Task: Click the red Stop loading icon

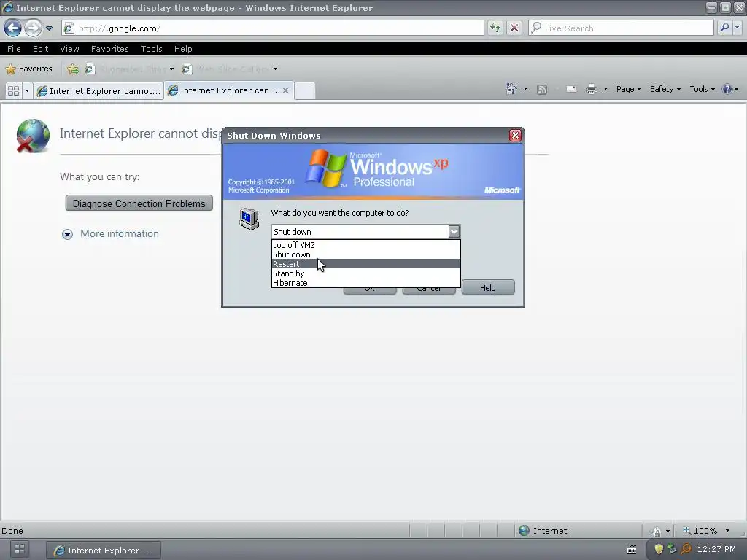Action: (514, 28)
